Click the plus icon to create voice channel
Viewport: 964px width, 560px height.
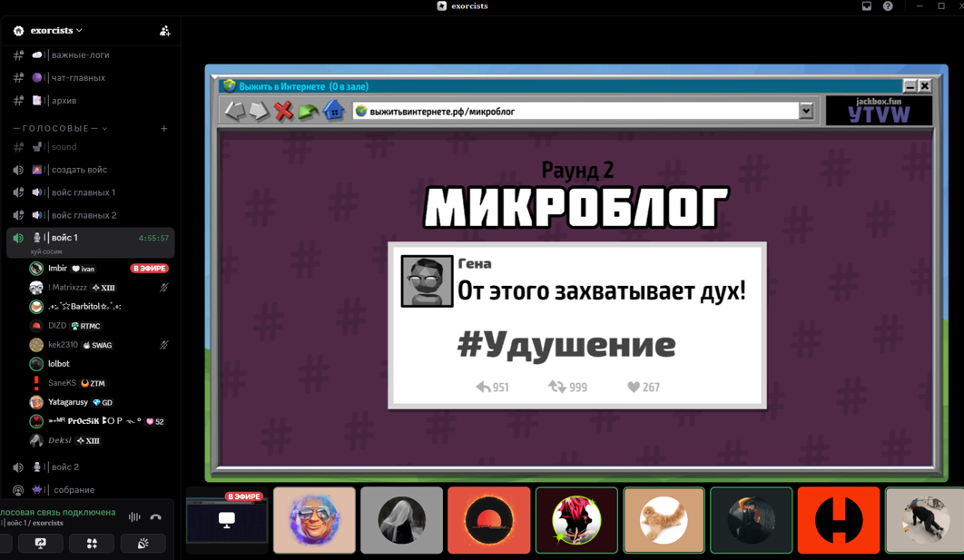(x=164, y=129)
